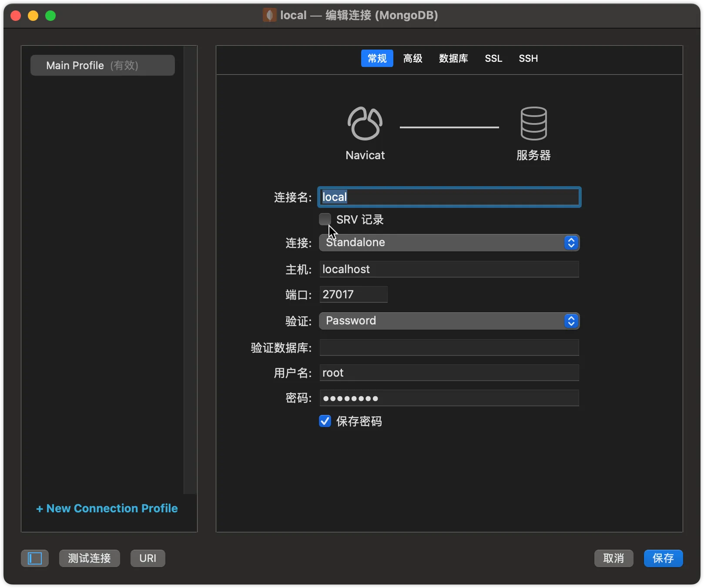Switch to the 高级 tab
This screenshot has height=588, width=704.
(412, 58)
